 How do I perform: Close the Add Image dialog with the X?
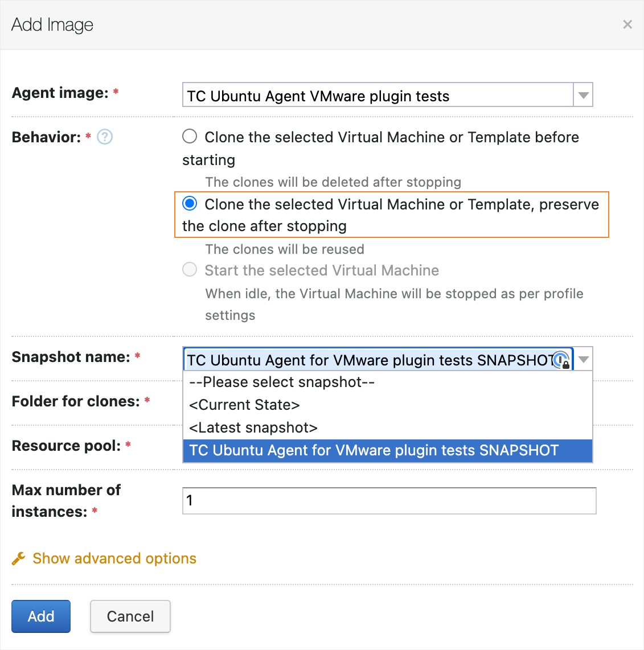[627, 24]
